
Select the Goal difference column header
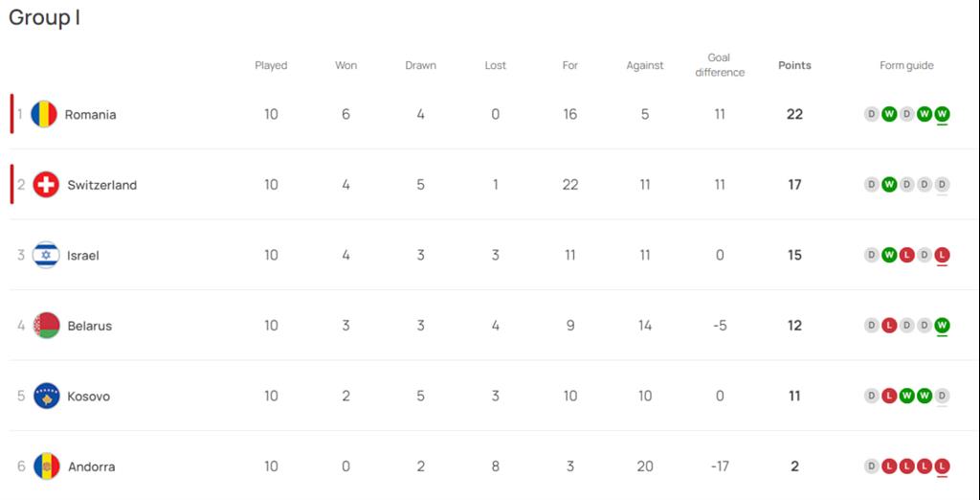point(720,65)
